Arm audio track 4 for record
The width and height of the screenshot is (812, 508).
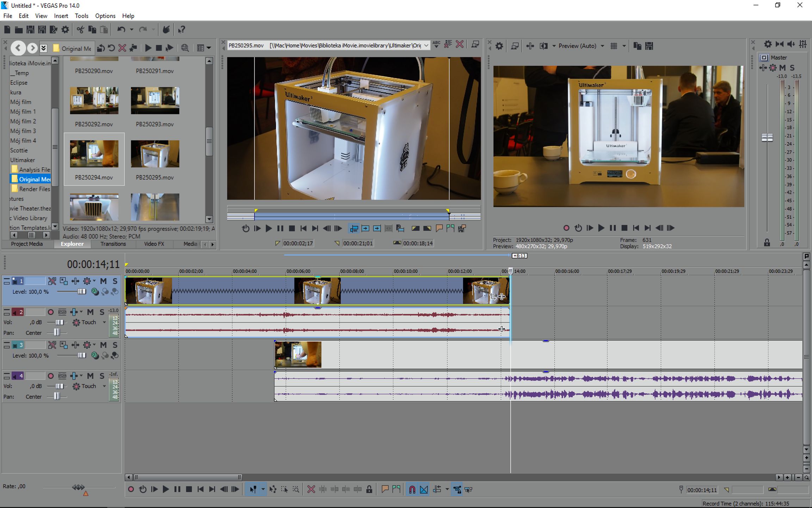pyautogui.click(x=51, y=376)
